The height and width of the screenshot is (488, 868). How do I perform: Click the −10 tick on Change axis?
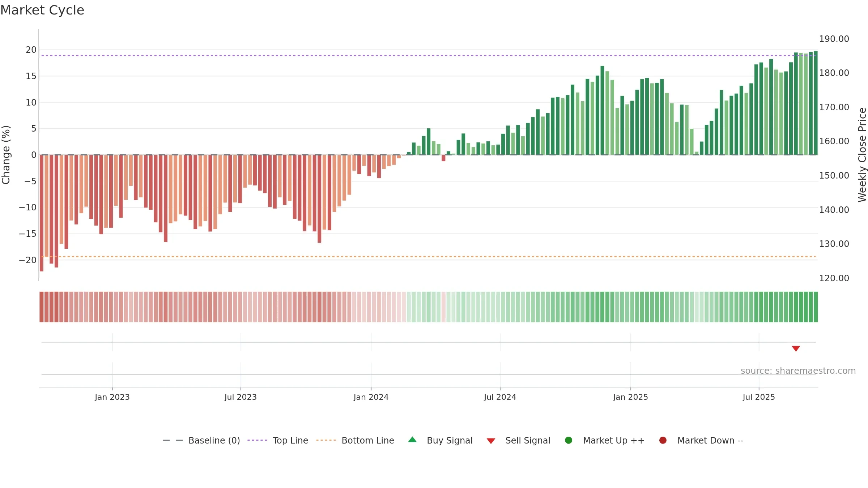(28, 207)
